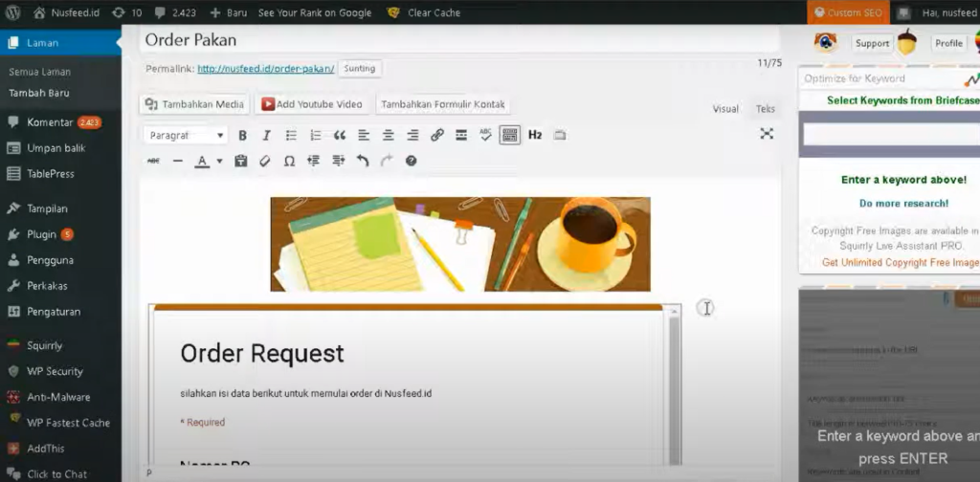Click Tambahkan Formulir Kontak button
This screenshot has width=980, height=482.
(x=442, y=104)
